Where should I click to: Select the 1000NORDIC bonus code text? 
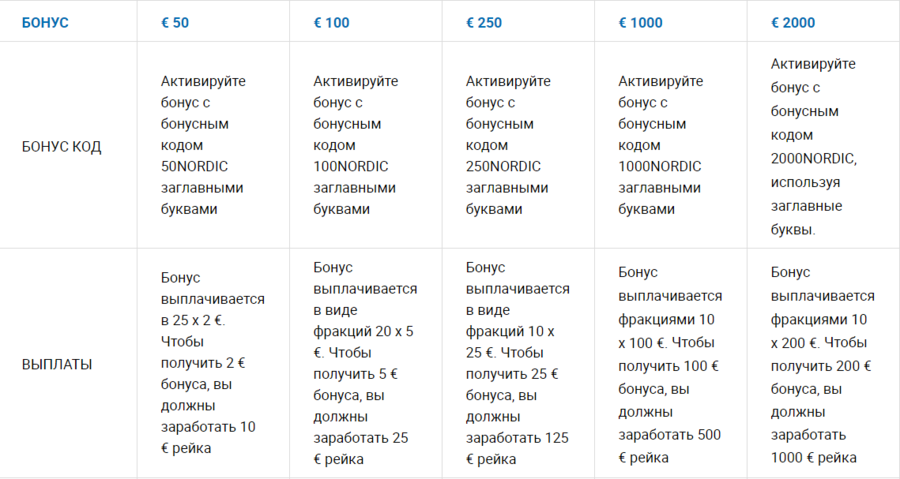660,166
